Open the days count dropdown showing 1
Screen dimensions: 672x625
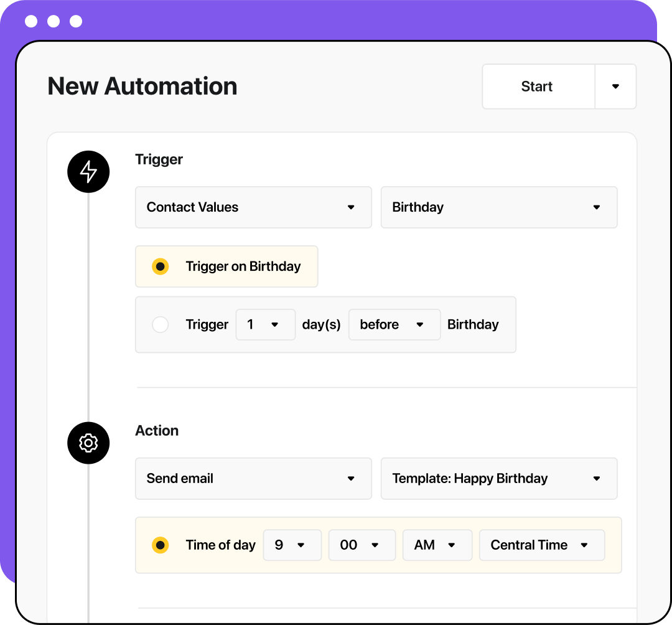265,324
